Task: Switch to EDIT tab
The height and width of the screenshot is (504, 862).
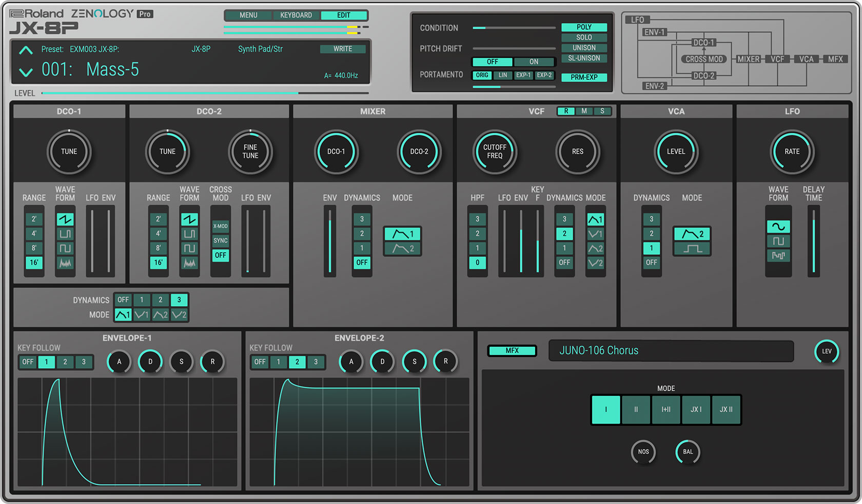Action: tap(344, 15)
